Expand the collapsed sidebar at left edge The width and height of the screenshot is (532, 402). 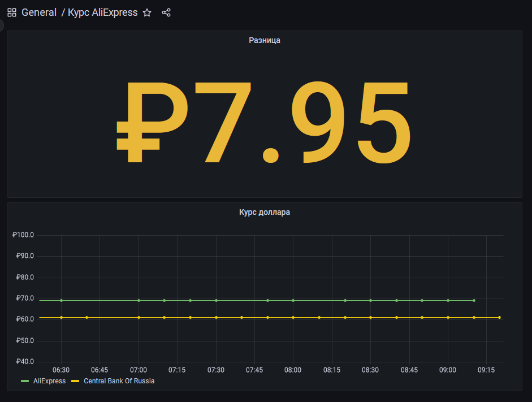click(2, 25)
